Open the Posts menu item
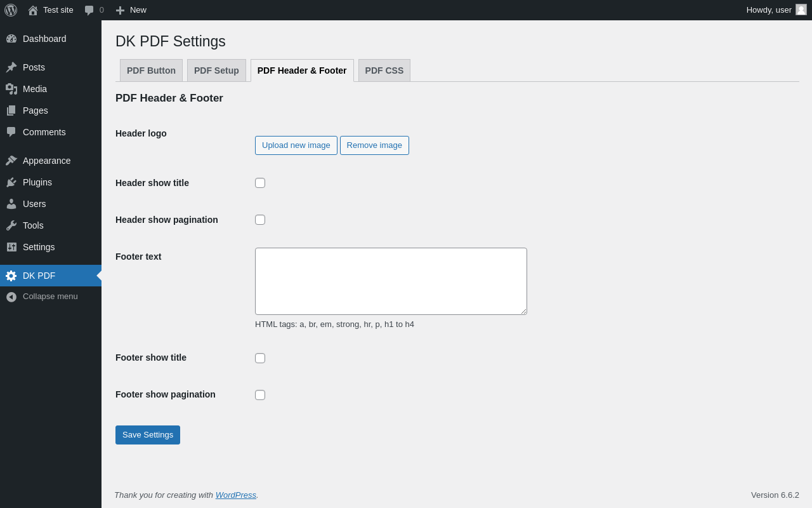The height and width of the screenshot is (508, 812). coord(51,67)
